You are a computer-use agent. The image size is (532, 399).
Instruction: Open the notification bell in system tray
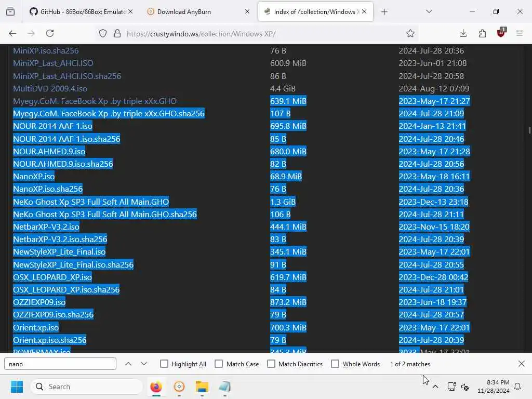(x=518, y=387)
